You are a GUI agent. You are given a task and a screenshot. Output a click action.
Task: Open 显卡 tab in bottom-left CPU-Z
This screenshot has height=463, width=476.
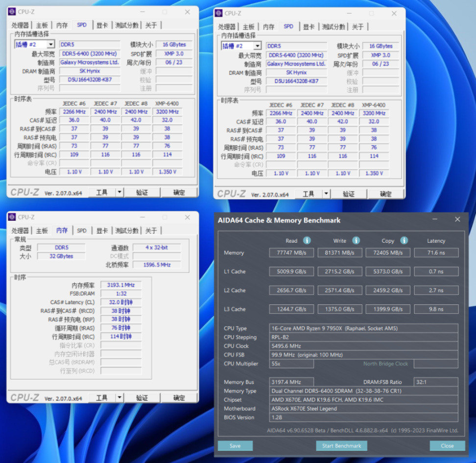[102, 231]
